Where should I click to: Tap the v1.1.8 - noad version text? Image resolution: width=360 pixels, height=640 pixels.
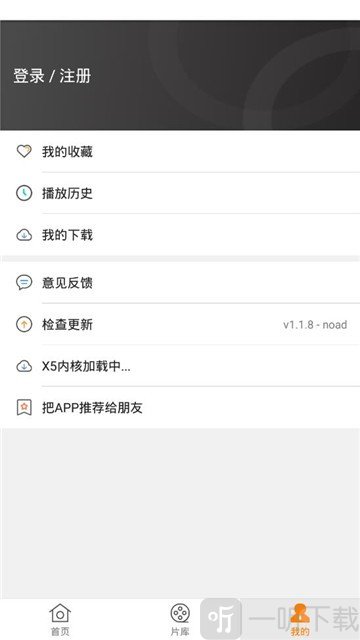[315, 325]
